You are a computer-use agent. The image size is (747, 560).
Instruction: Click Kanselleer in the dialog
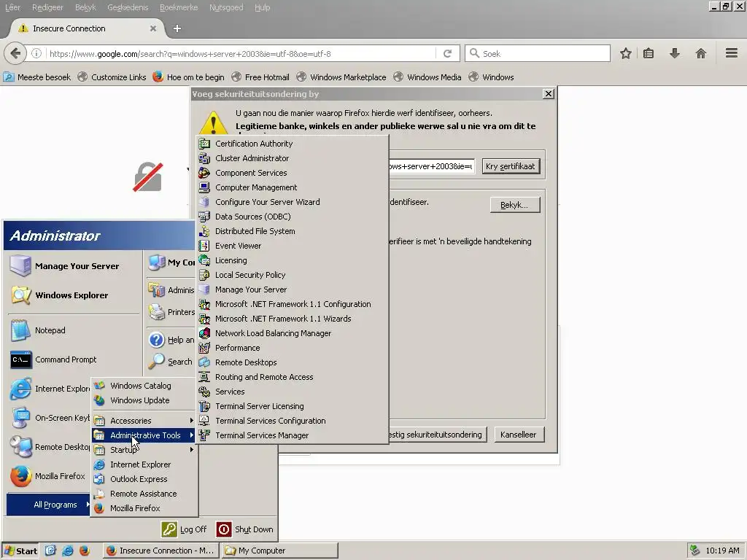pyautogui.click(x=519, y=435)
